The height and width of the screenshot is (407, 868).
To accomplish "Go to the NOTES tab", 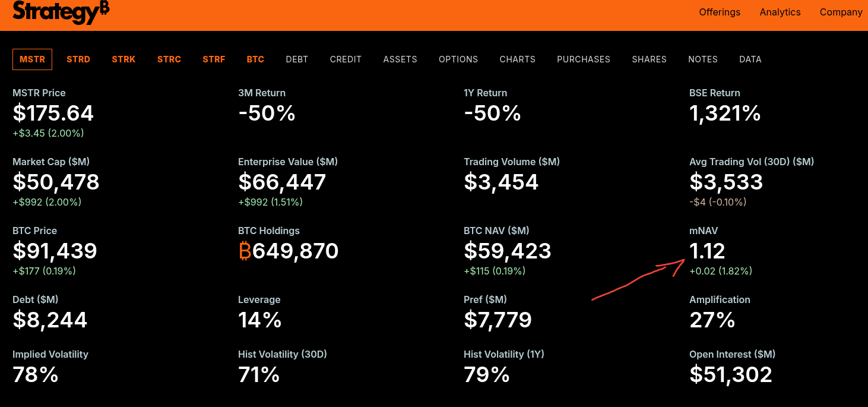I will pyautogui.click(x=703, y=59).
